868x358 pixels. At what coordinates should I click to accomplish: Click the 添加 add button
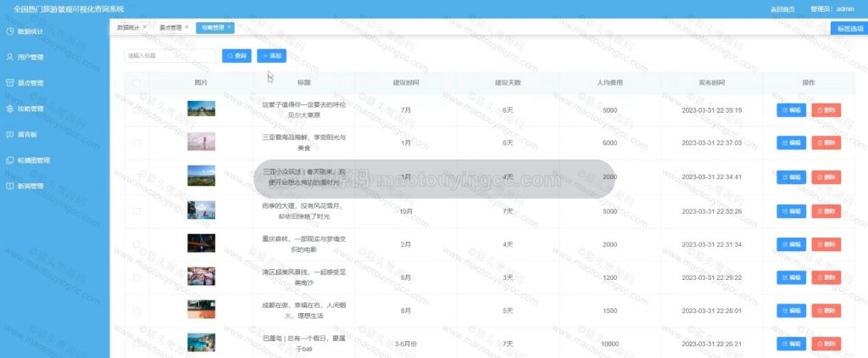point(272,56)
